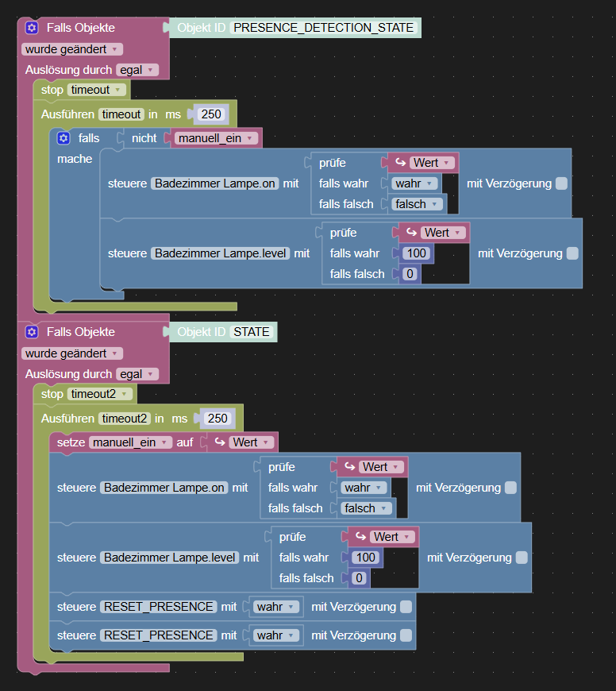616x691 pixels.
Task: Select object field of first RESET_PRESENCE block
Action: [x=159, y=607]
